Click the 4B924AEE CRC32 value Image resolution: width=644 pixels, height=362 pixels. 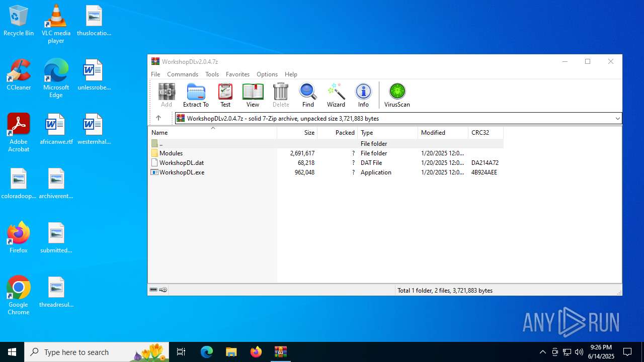point(484,172)
